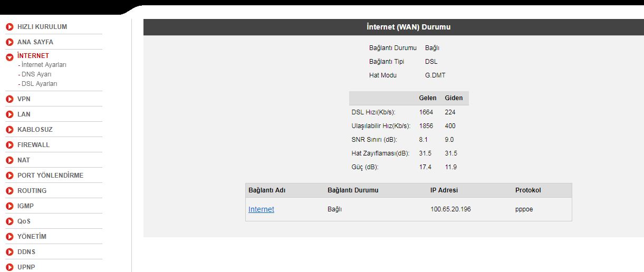This screenshot has width=644, height=272.
Task: Click the IP address 100.65.20.196 cell
Action: pyautogui.click(x=450, y=209)
